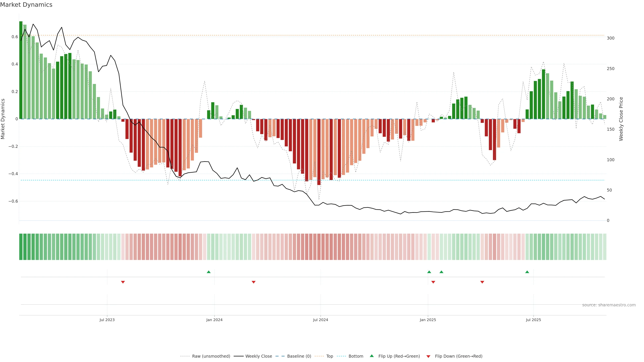Click the Jul 2025 x-axis label

[533, 320]
